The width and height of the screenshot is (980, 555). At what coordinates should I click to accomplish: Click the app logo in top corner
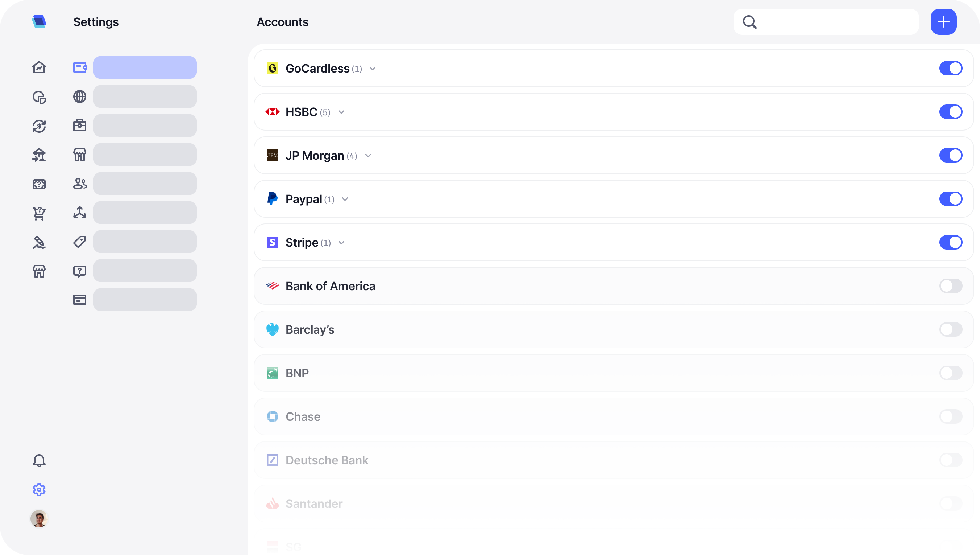click(39, 22)
